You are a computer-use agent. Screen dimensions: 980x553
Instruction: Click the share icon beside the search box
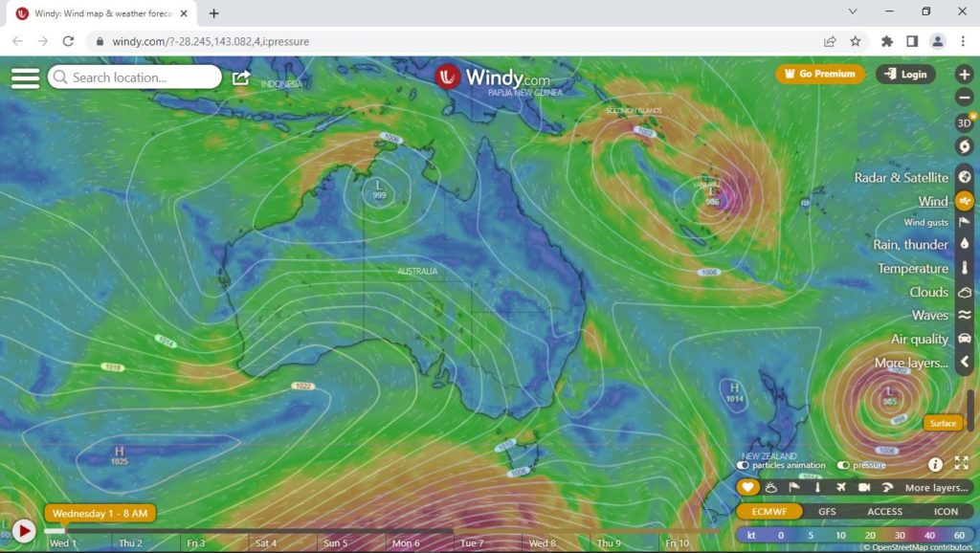241,77
